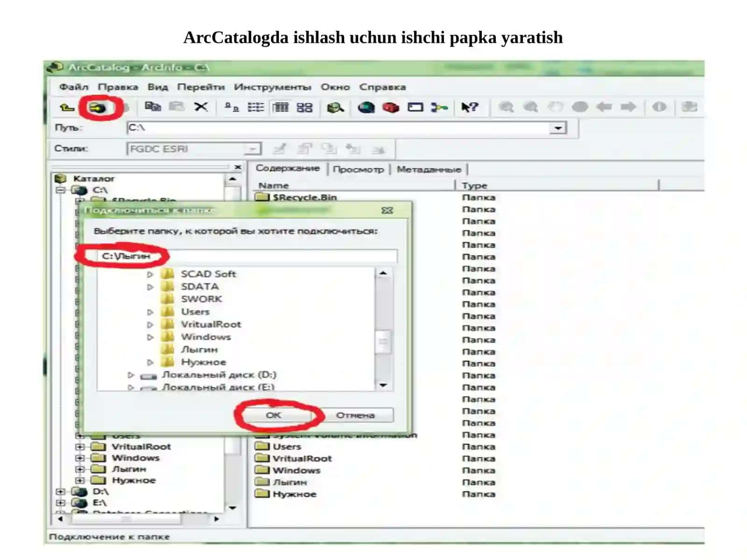Open the Инструменты menu

click(272, 87)
